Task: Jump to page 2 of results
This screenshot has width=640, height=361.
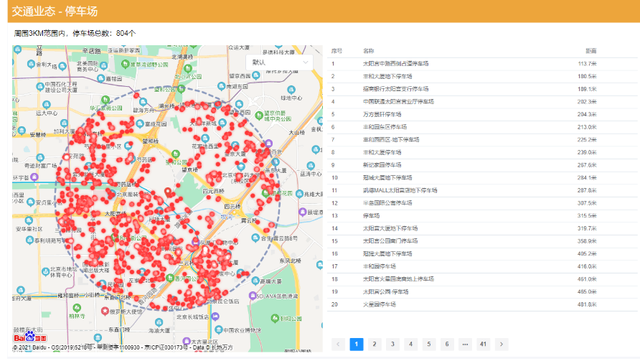Action: click(374, 344)
